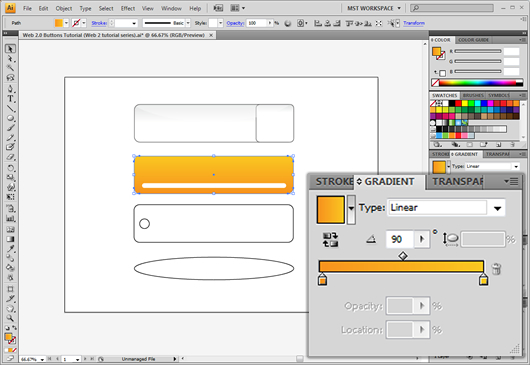Switch to the large STROKE tab
Screen dimensions: 530x365
(333, 182)
